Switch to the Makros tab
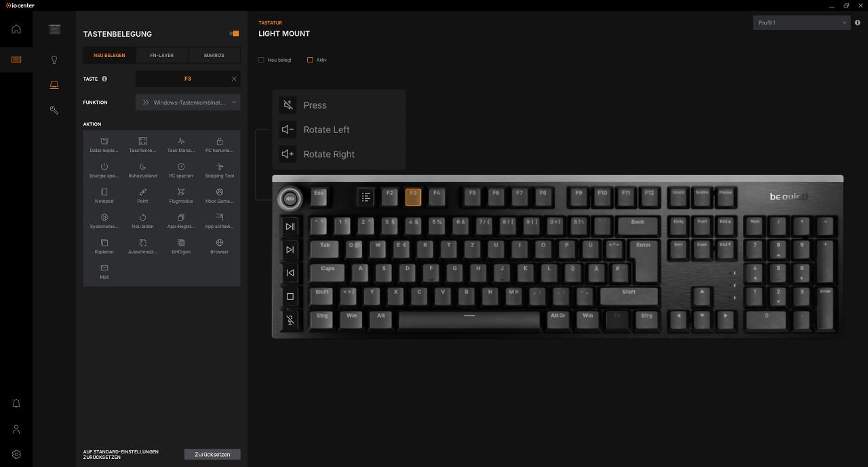This screenshot has height=467, width=868. pyautogui.click(x=214, y=55)
